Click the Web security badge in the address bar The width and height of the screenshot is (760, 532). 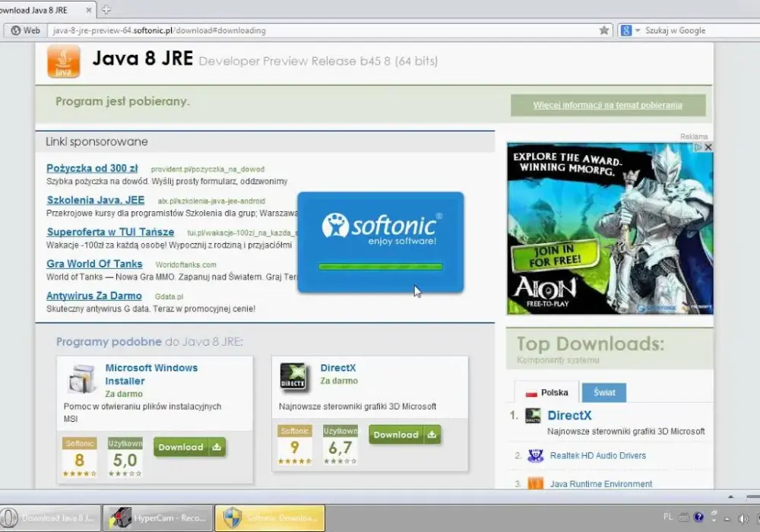click(25, 30)
